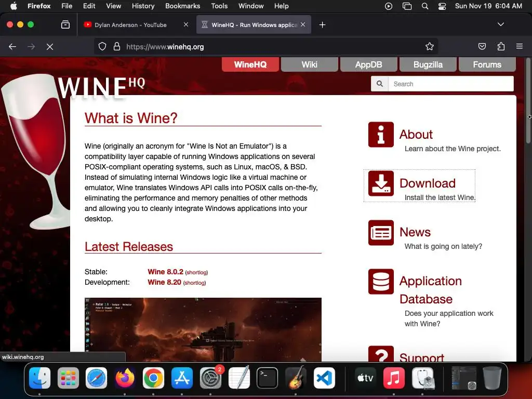
Task: Open shortlog for Wine 8.20
Action: [x=194, y=283]
